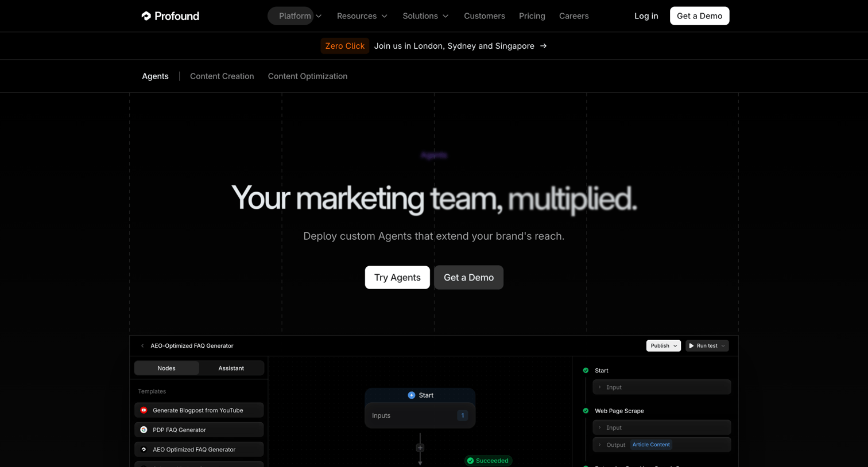Select the Nodes tab
This screenshot has height=467, width=868.
click(166, 368)
